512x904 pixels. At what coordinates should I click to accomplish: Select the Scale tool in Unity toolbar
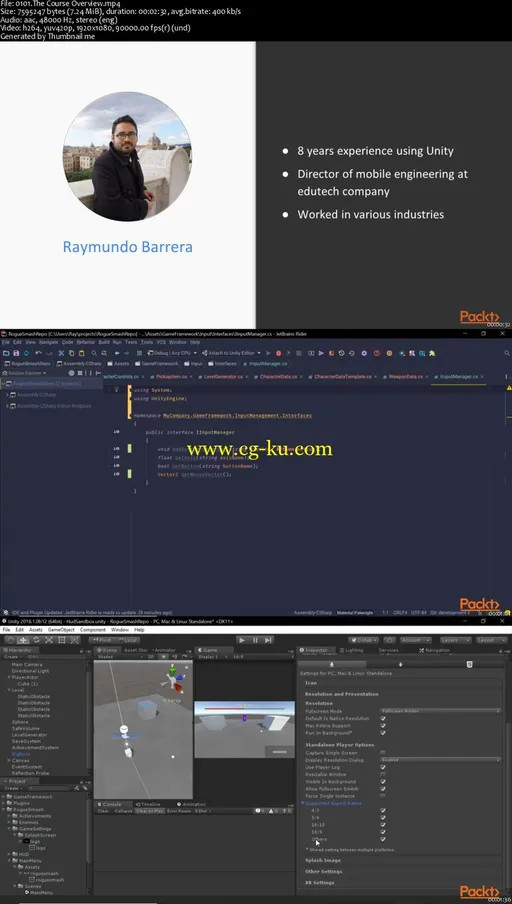pos(49,640)
